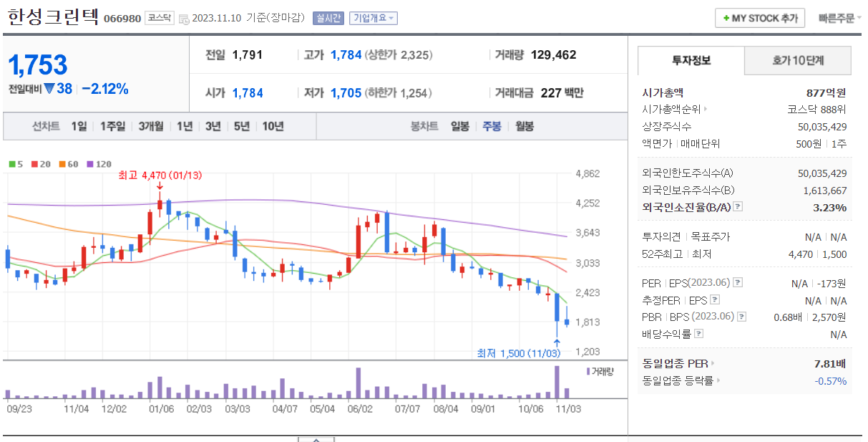The height and width of the screenshot is (442, 868).
Task: Click the help icon next to 배당수익률
Action: (699, 334)
